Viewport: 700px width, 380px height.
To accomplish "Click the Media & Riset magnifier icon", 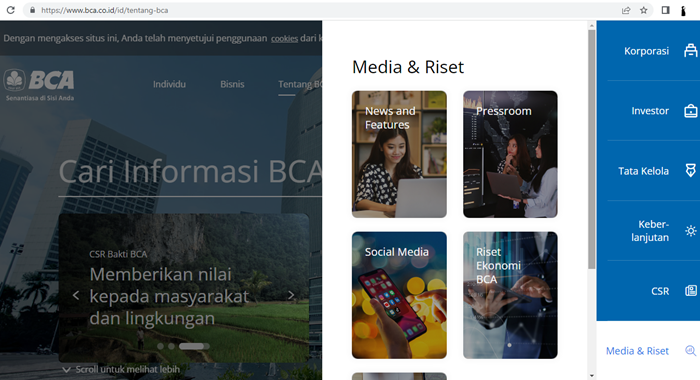I will coord(691,351).
